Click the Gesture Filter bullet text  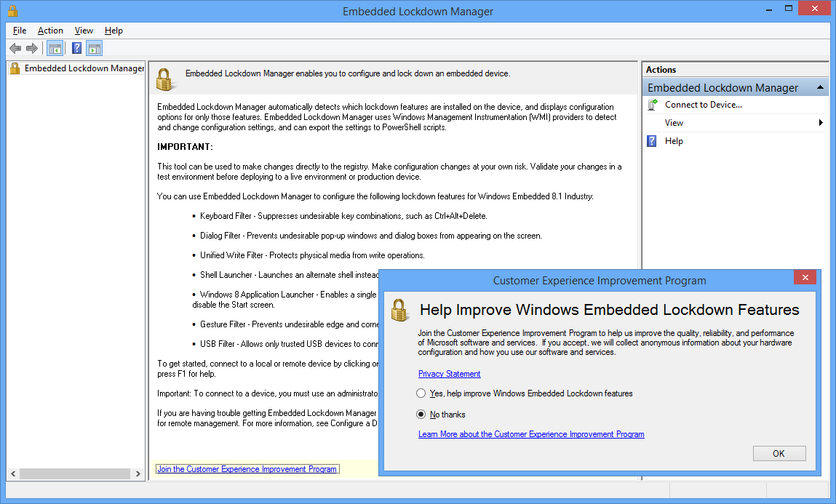(289, 324)
